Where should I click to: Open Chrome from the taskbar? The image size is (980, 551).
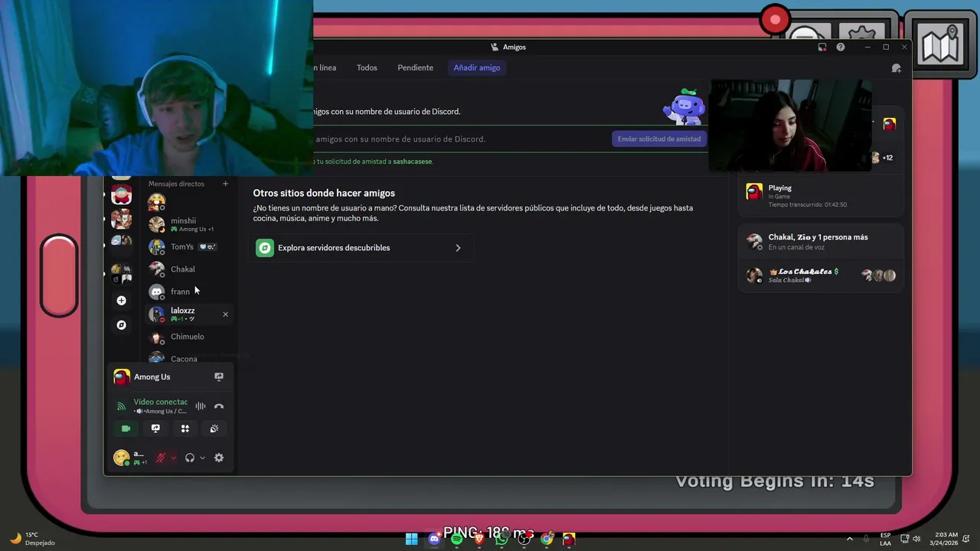tap(547, 539)
